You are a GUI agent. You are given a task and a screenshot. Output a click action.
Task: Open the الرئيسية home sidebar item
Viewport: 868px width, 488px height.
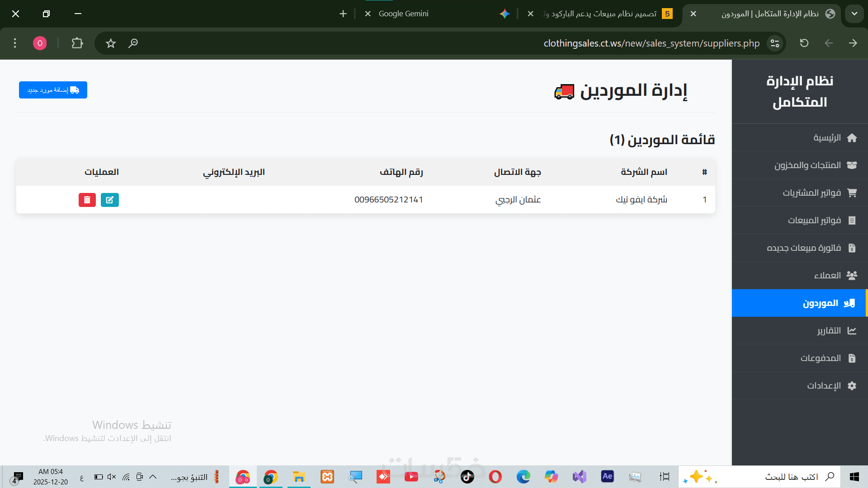pyautogui.click(x=827, y=138)
